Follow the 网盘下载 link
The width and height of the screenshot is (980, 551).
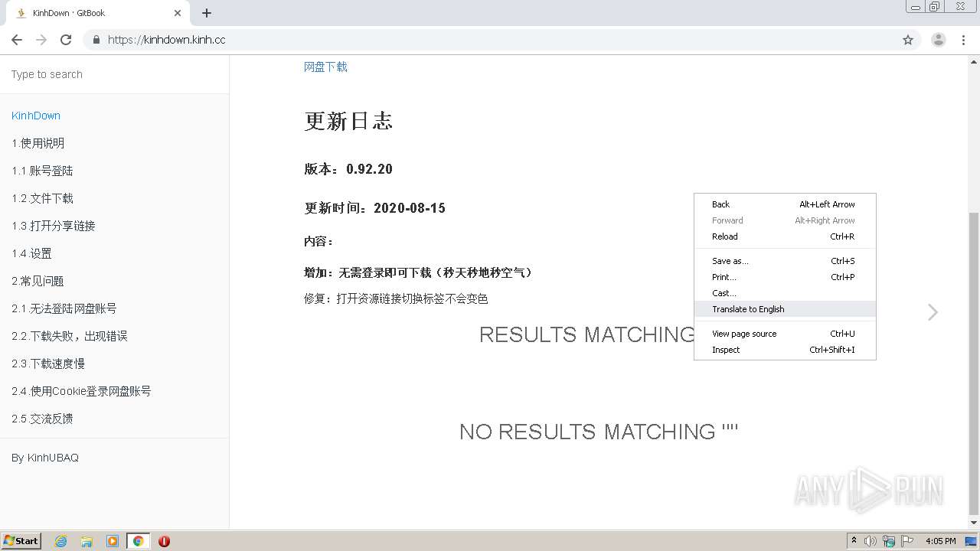coord(325,67)
